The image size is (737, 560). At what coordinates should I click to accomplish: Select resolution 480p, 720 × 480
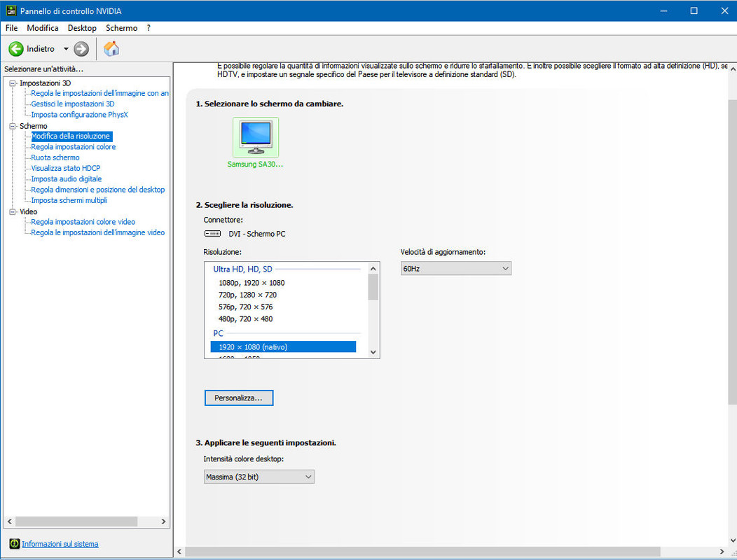tap(245, 319)
